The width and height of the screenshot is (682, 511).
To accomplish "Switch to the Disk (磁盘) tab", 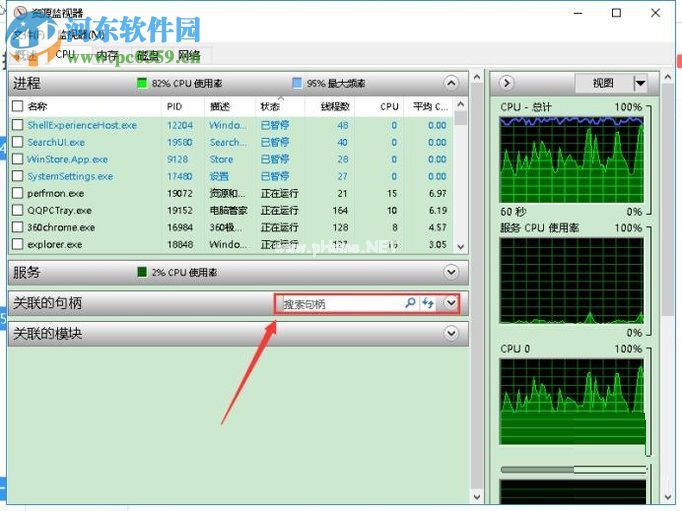I will (x=148, y=55).
